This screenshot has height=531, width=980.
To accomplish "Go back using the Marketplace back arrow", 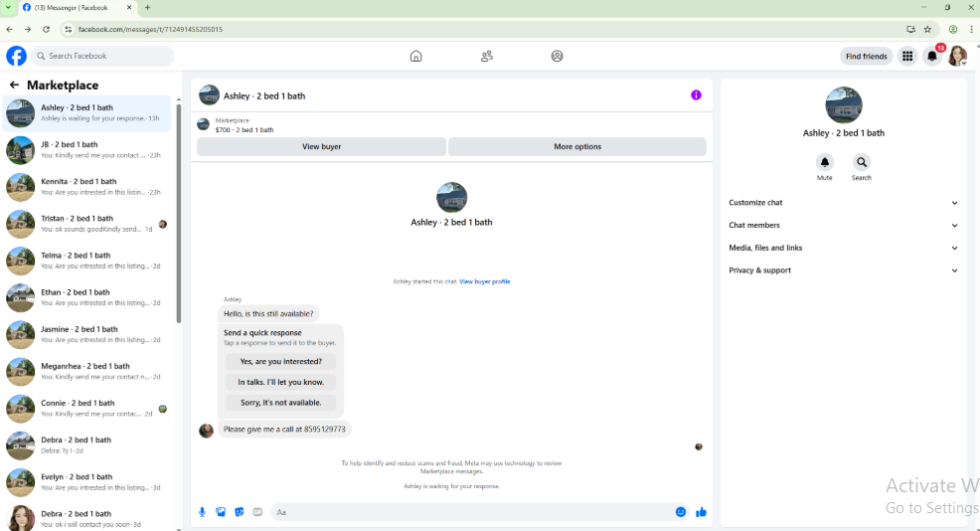I will coord(14,85).
